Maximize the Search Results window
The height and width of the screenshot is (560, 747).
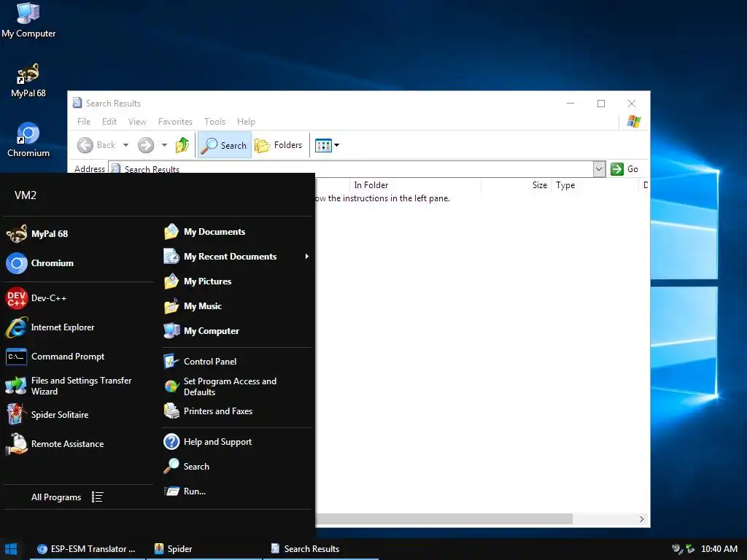pos(601,104)
